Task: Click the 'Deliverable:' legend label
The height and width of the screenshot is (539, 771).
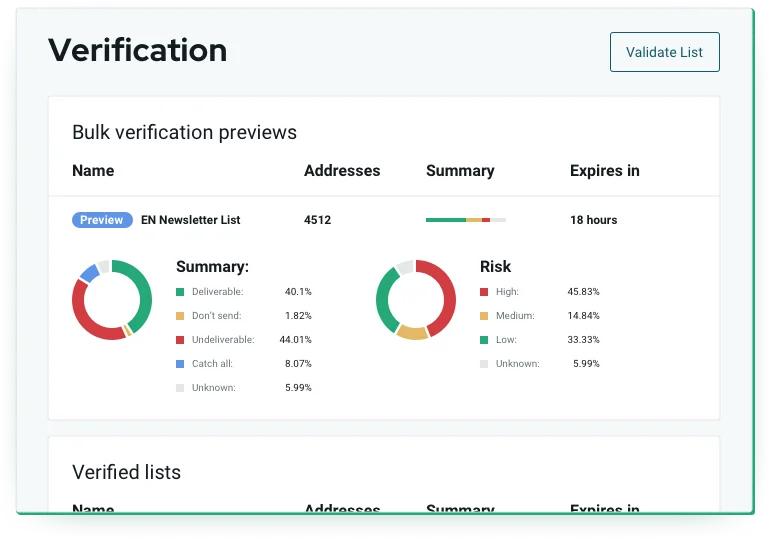Action: [x=217, y=292]
